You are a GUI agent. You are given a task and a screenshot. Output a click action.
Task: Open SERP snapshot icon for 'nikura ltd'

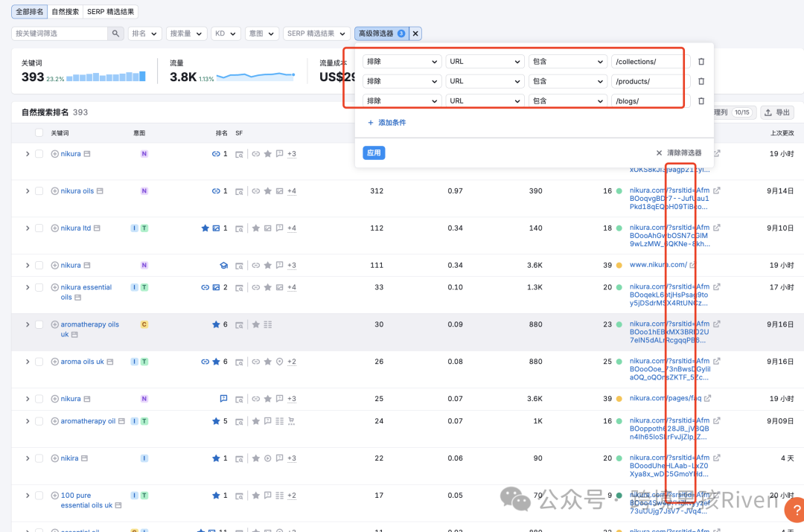click(239, 228)
